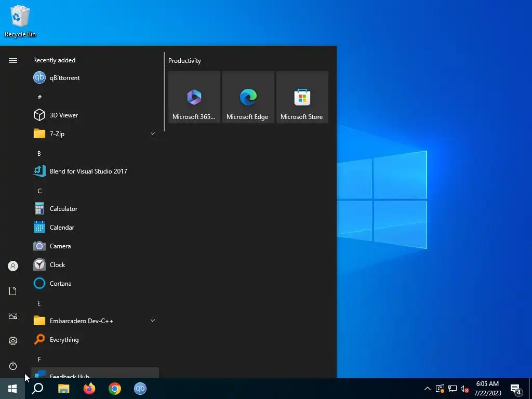Open taskbar Search magnifier

click(x=37, y=389)
